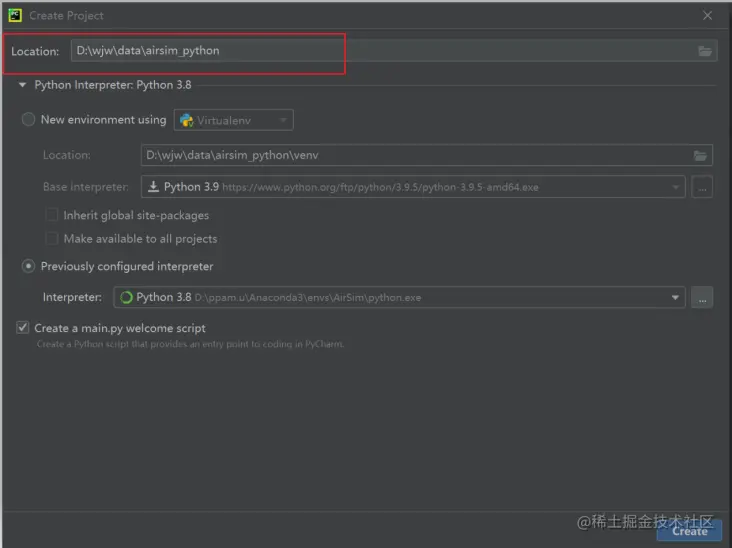Click the PyCharm logo in title bar
Screen dimensions: 732x548
(x=15, y=15)
